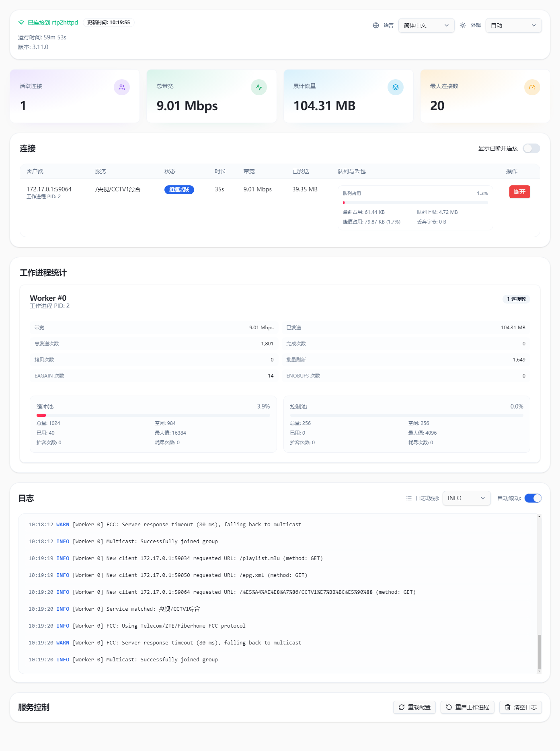Click the green activity pulse icon in 总带宽 card
The width and height of the screenshot is (560, 751).
[259, 87]
